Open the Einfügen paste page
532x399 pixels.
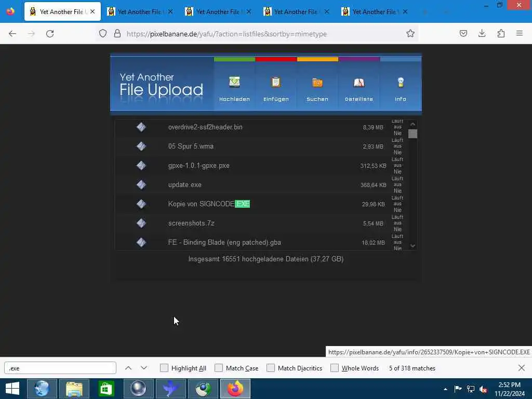(x=276, y=89)
